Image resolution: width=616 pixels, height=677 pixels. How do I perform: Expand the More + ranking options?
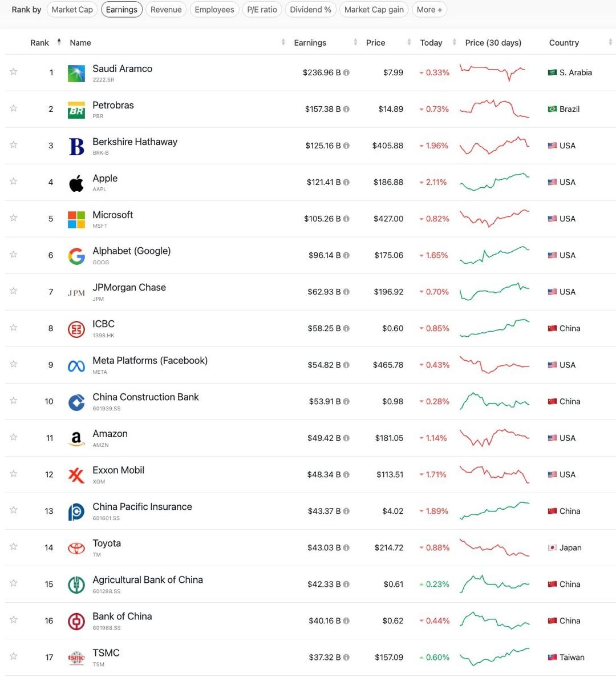point(429,10)
